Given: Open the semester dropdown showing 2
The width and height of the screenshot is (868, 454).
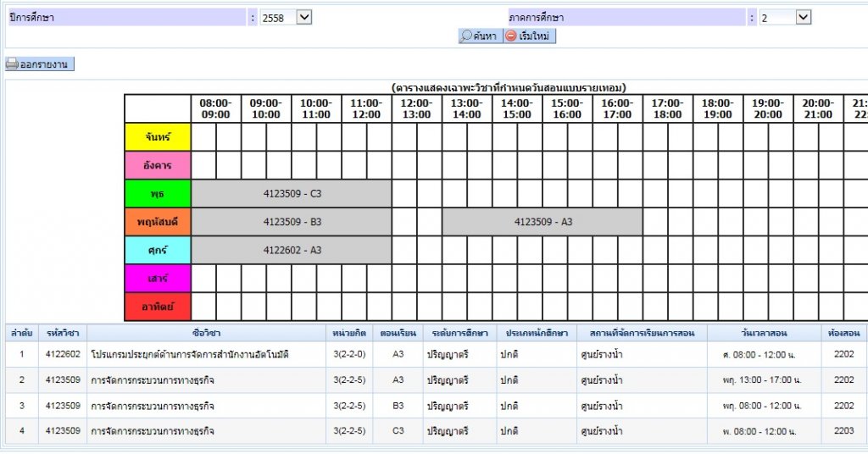Looking at the screenshot, I should pos(786,17).
